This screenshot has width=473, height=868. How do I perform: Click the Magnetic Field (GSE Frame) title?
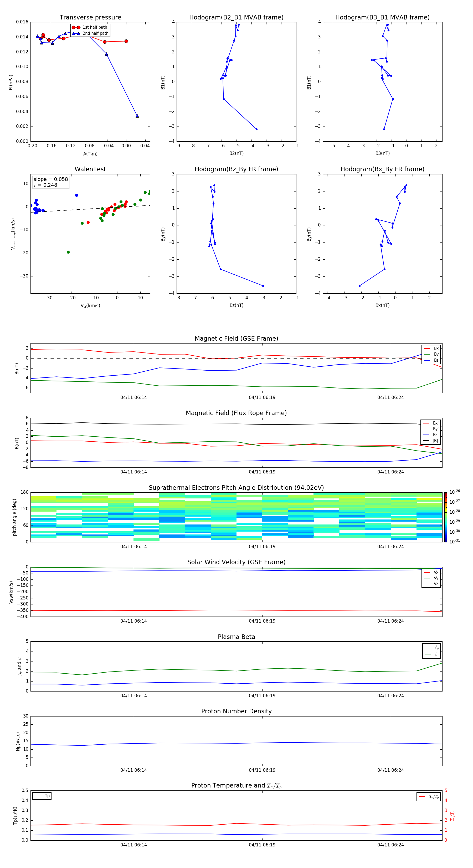(x=236, y=338)
